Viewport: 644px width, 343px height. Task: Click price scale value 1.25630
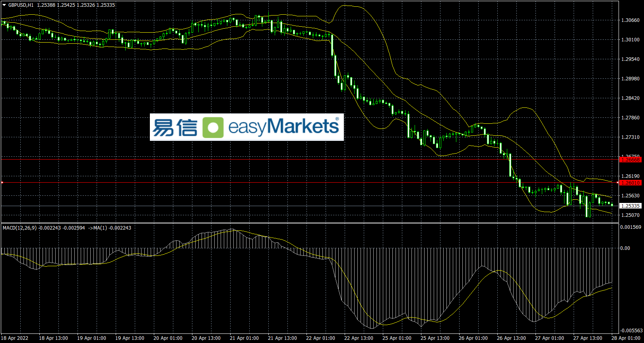click(x=630, y=196)
